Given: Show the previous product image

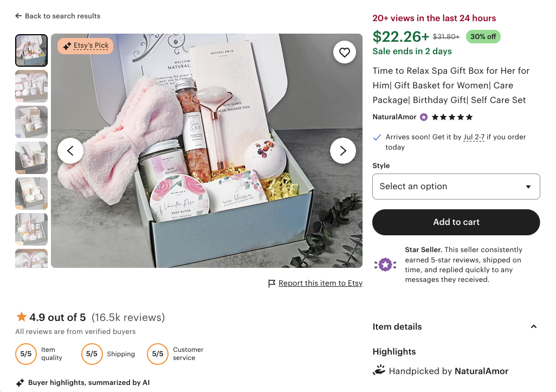Looking at the screenshot, I should (x=70, y=151).
